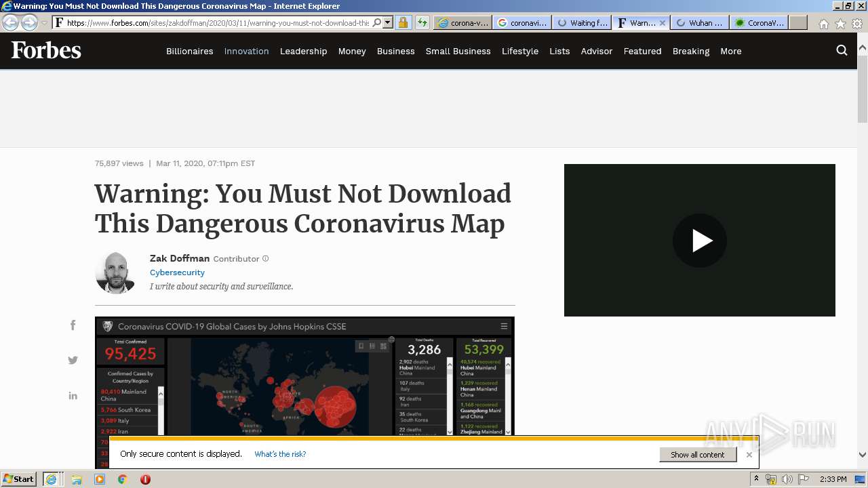Open the media player taskbar icon
This screenshot has width=868, height=488.
pyautogui.click(x=100, y=479)
